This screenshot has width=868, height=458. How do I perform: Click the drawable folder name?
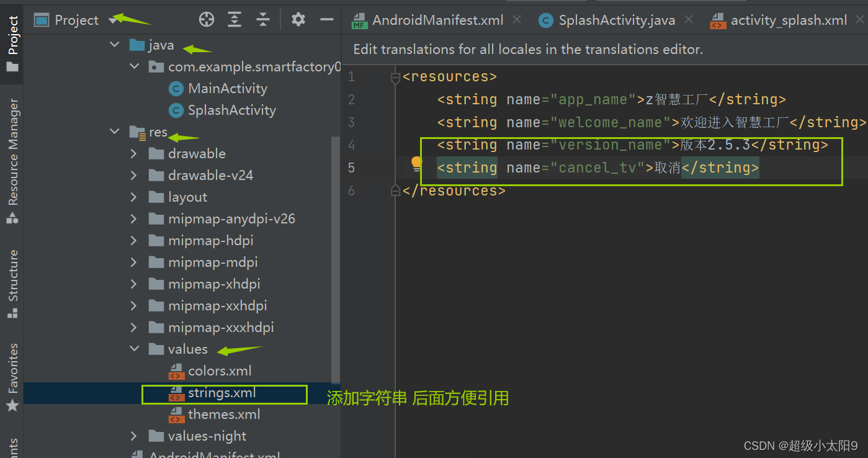click(197, 153)
